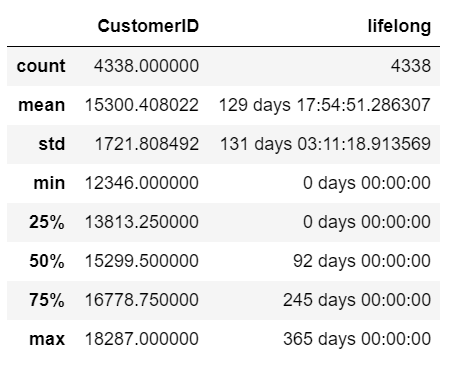Select the count row label
Screen dimensions: 450x374
coord(41,66)
